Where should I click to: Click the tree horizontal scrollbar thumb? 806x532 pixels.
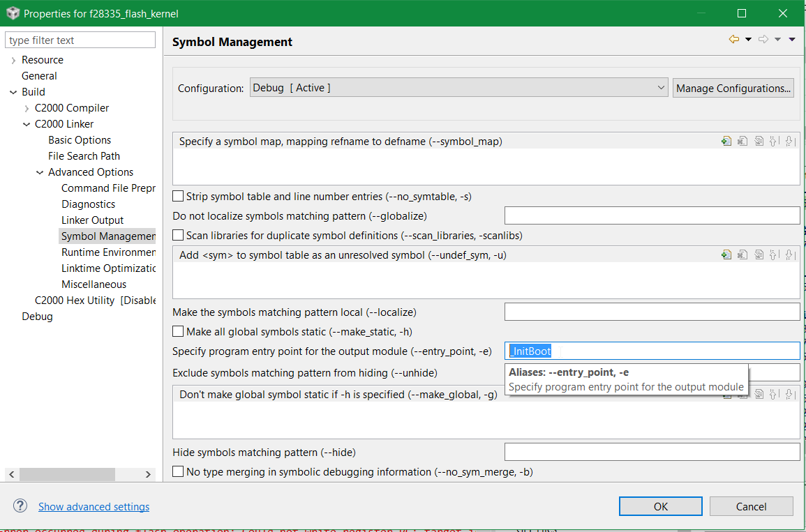tap(67, 474)
